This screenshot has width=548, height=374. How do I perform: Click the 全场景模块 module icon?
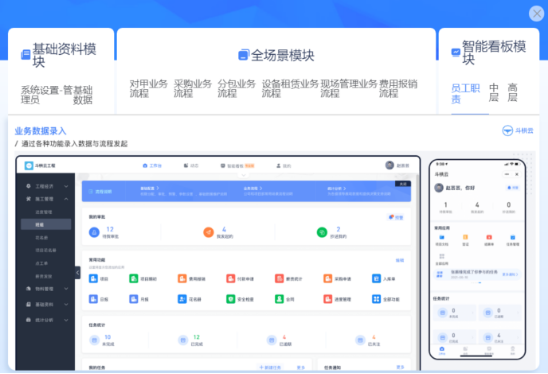point(244,55)
